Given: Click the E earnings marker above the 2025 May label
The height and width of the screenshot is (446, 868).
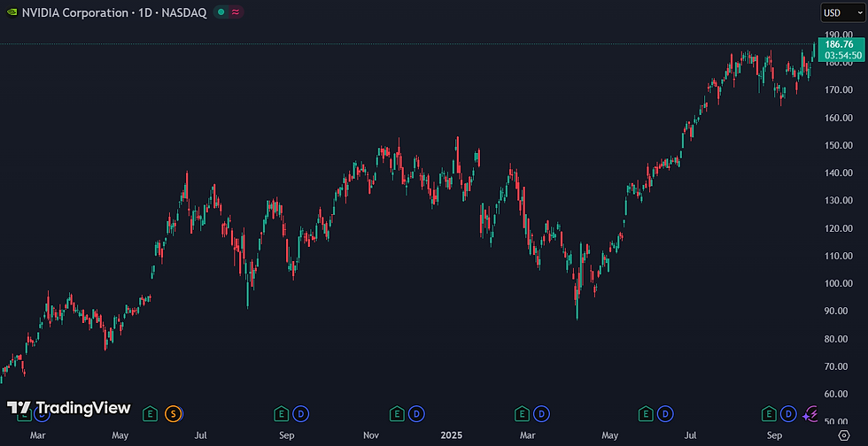Looking at the screenshot, I should click(646, 412).
